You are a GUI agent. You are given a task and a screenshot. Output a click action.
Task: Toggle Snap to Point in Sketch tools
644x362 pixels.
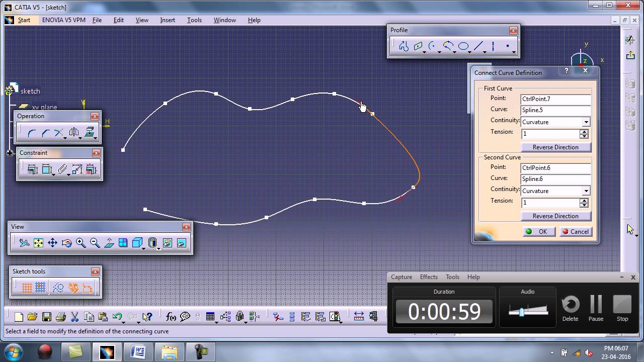point(41,288)
